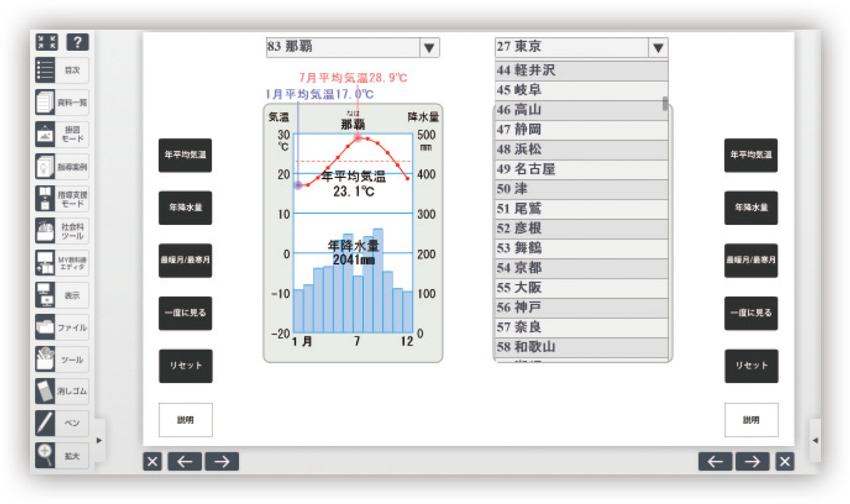
Task: Activate the 拡大 magnifier tool
Action: pyautogui.click(x=61, y=456)
